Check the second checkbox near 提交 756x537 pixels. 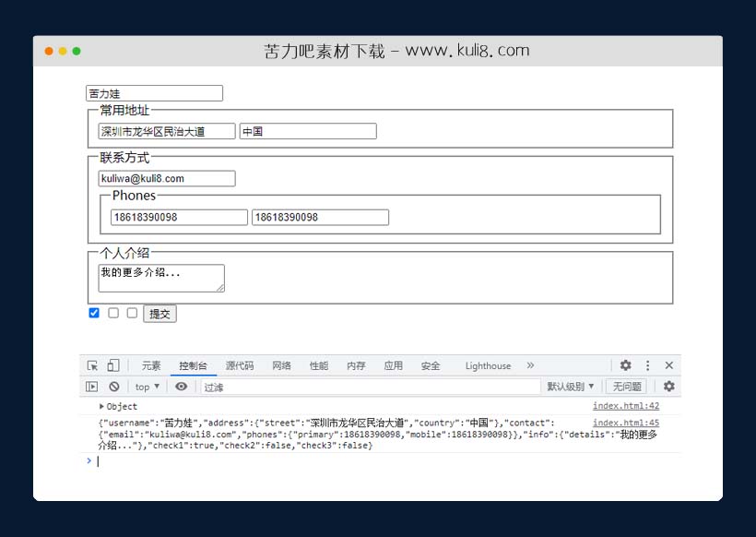pos(112,314)
